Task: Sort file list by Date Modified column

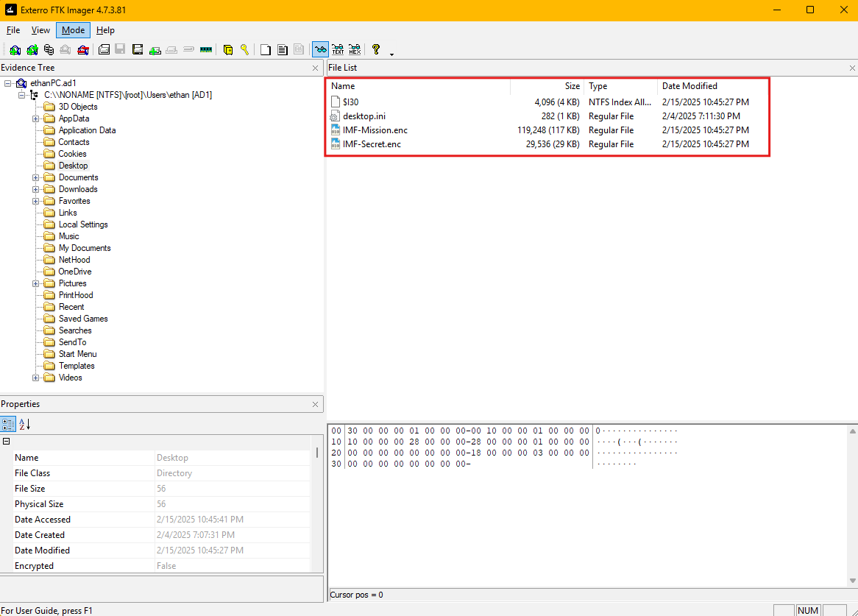Action: (689, 86)
